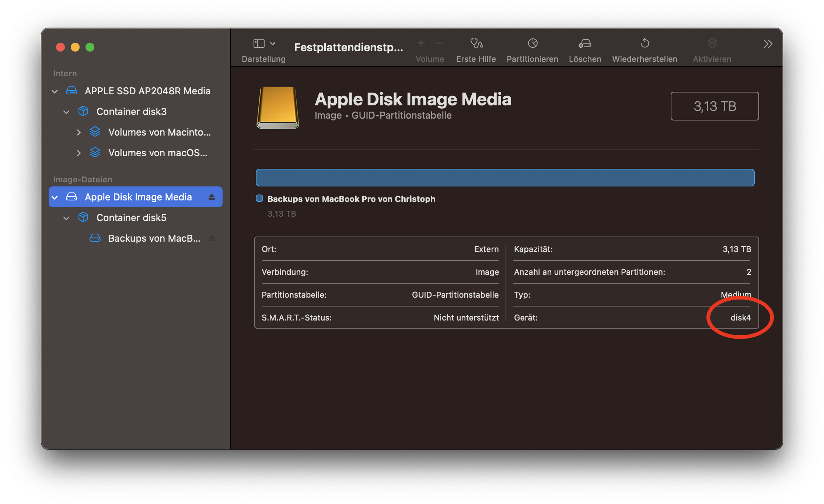The image size is (824, 504).
Task: Click 'Medium' type value
Action: click(736, 295)
